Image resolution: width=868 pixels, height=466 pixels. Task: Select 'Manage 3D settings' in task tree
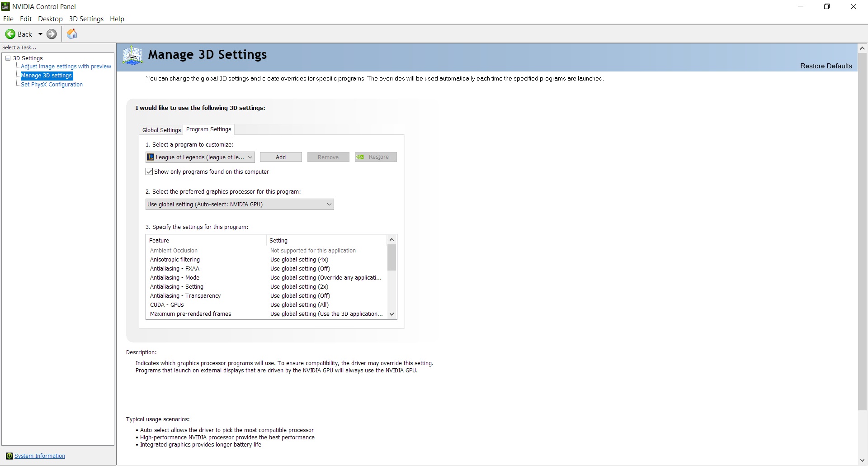click(47, 76)
